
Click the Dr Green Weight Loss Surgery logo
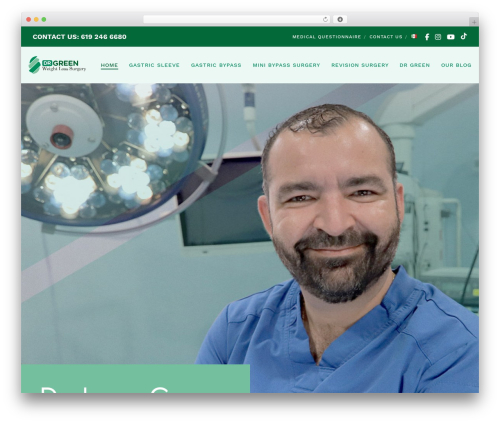pos(57,65)
